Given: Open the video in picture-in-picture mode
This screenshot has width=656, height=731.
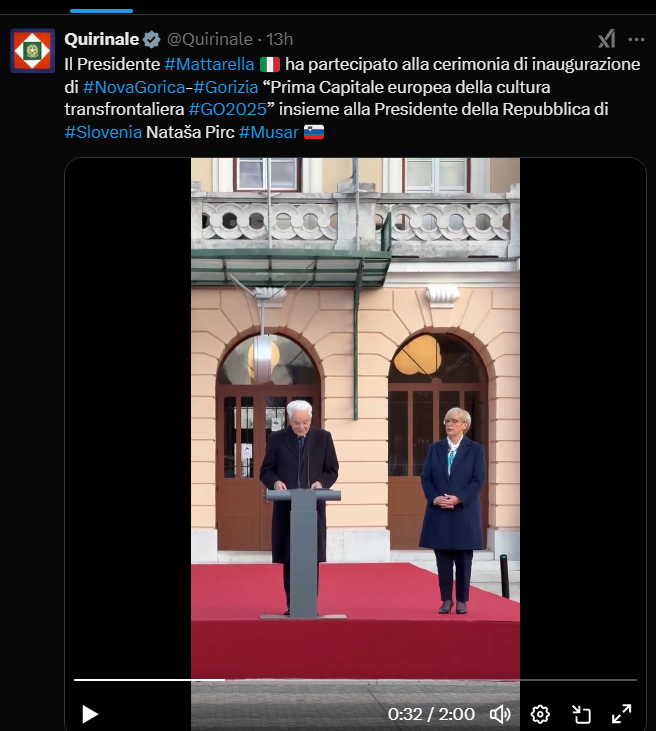Looking at the screenshot, I should coord(581,714).
